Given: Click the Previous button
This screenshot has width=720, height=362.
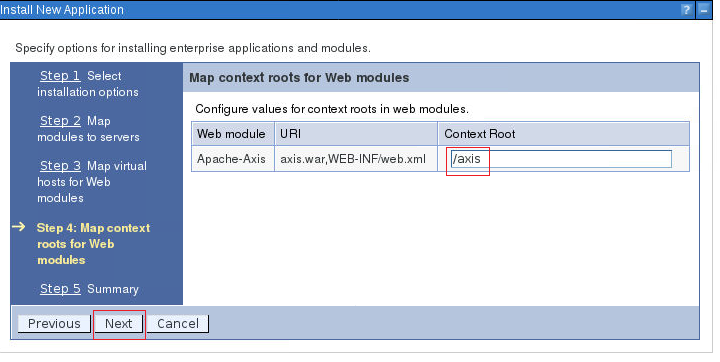Looking at the screenshot, I should tap(54, 323).
